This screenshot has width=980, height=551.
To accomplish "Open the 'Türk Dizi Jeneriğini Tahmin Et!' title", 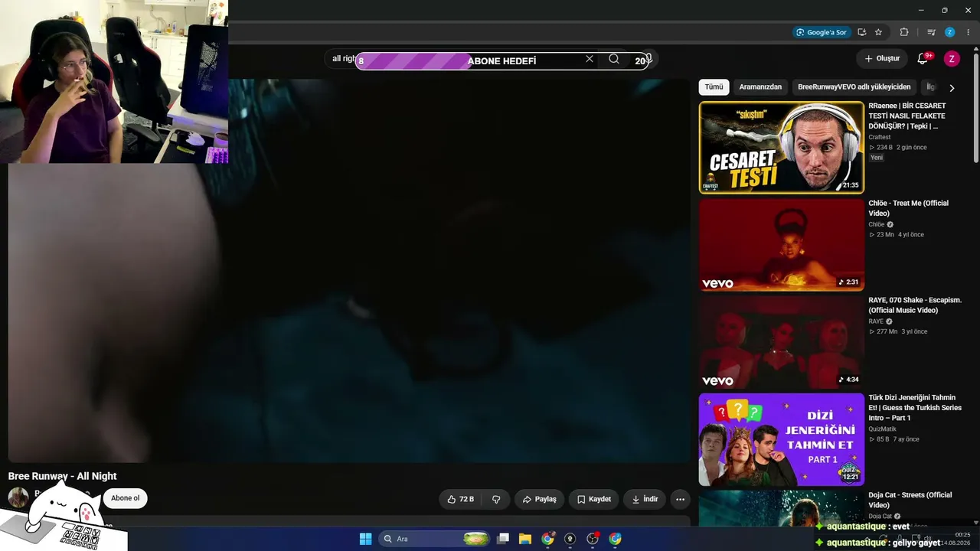I will click(x=915, y=408).
